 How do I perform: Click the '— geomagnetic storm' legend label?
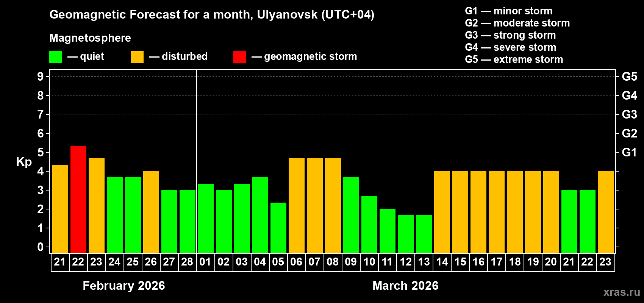coord(305,56)
